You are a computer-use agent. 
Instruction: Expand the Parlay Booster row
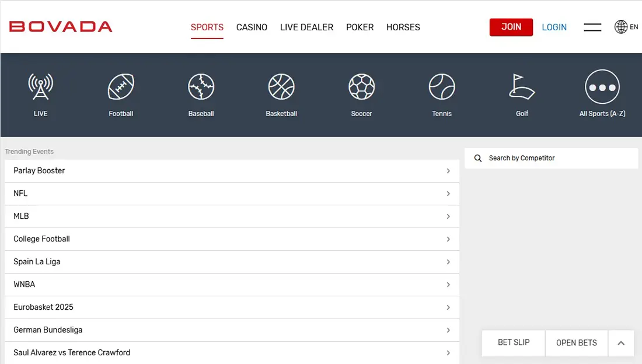tap(232, 171)
